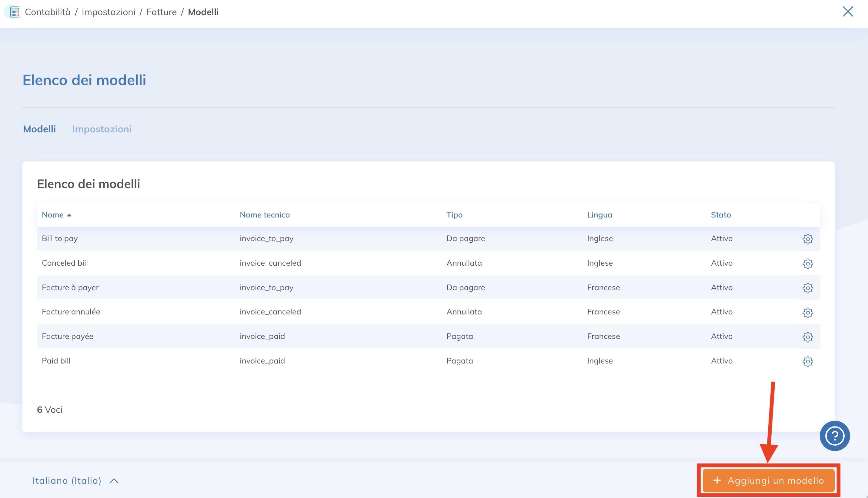Open the Facture payée row
The height and width of the screenshot is (498, 868).
(67, 336)
